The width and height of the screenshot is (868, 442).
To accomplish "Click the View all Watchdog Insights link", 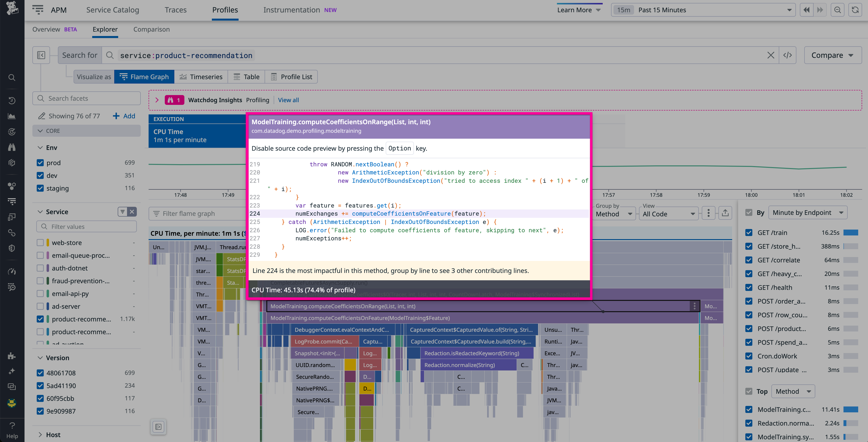I will point(288,100).
